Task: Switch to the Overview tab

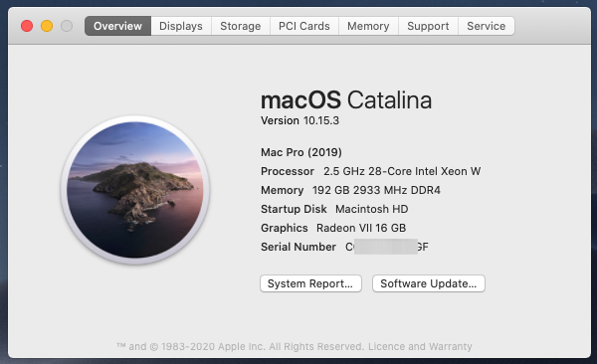Action: (x=117, y=26)
